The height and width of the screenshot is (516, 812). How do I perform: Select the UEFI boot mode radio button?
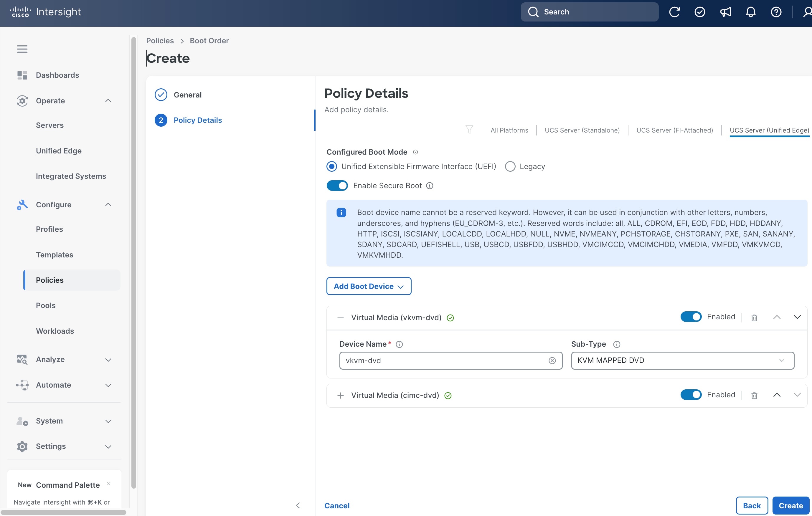(332, 166)
